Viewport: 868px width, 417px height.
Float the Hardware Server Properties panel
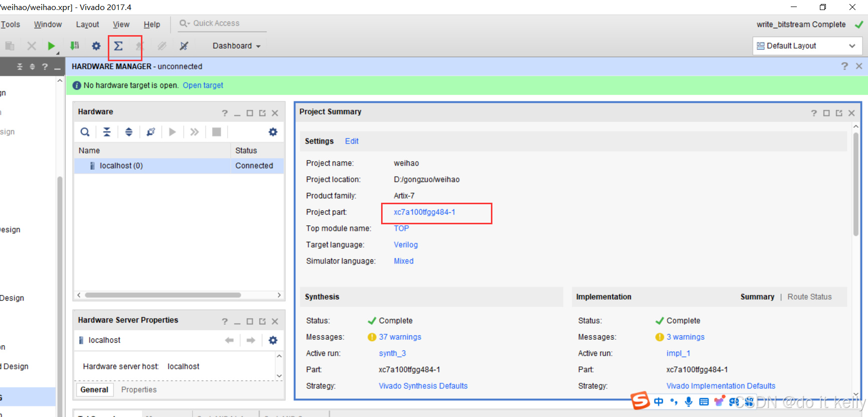(x=262, y=321)
